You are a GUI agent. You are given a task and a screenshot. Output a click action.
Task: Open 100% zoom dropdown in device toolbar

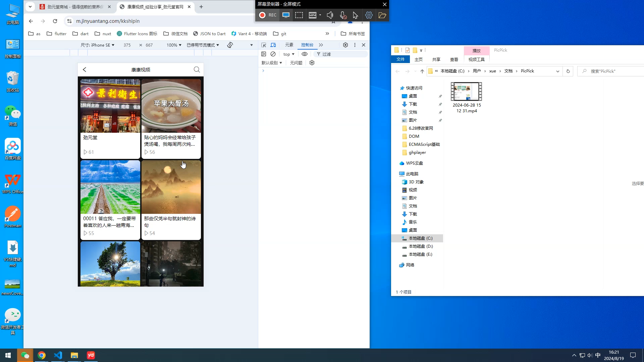tap(174, 45)
